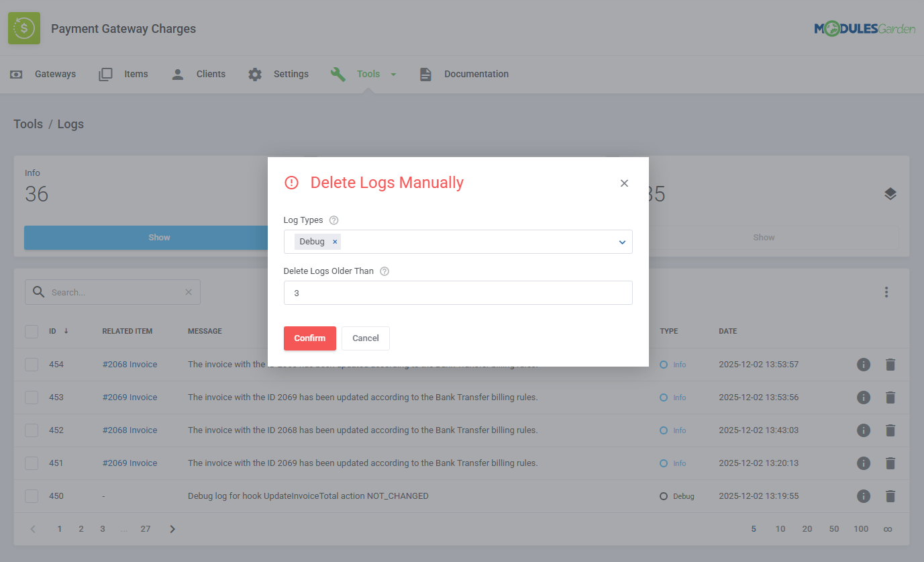
Task: Click the help icon next to Log Types
Action: [x=333, y=220]
